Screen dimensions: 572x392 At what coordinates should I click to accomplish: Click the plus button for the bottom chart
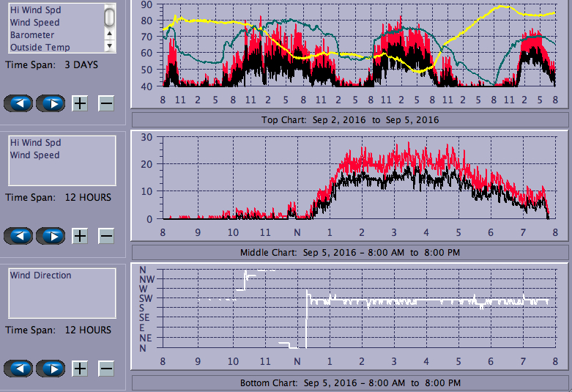[80, 369]
